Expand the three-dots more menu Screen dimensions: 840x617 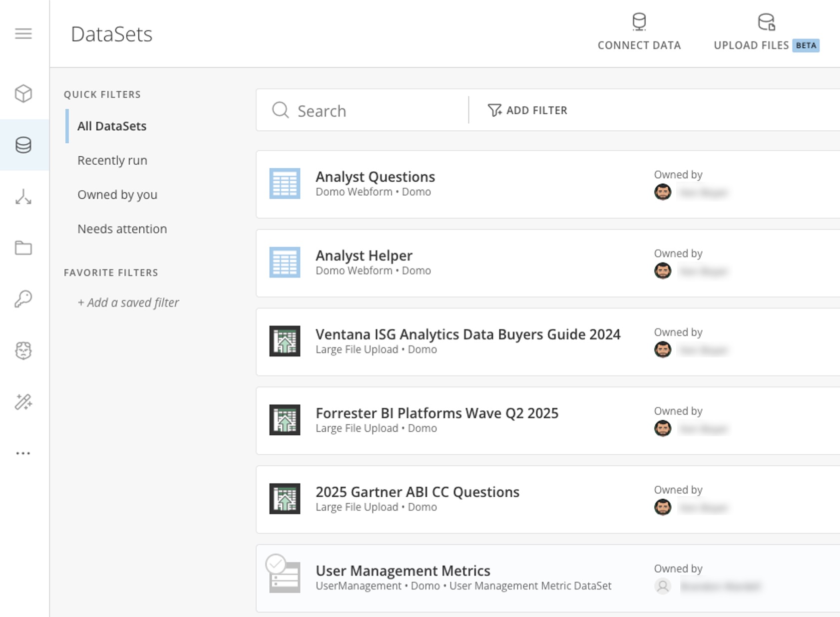click(23, 453)
